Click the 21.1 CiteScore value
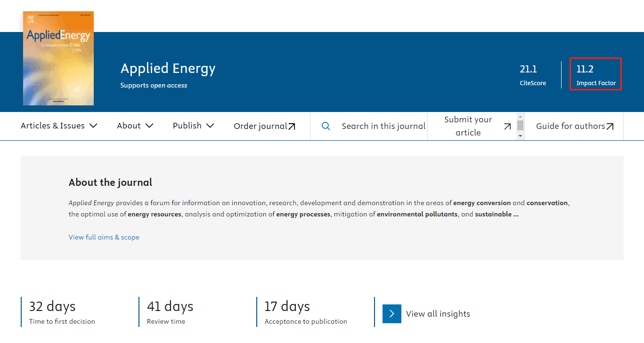This screenshot has height=343, width=644. click(x=529, y=69)
